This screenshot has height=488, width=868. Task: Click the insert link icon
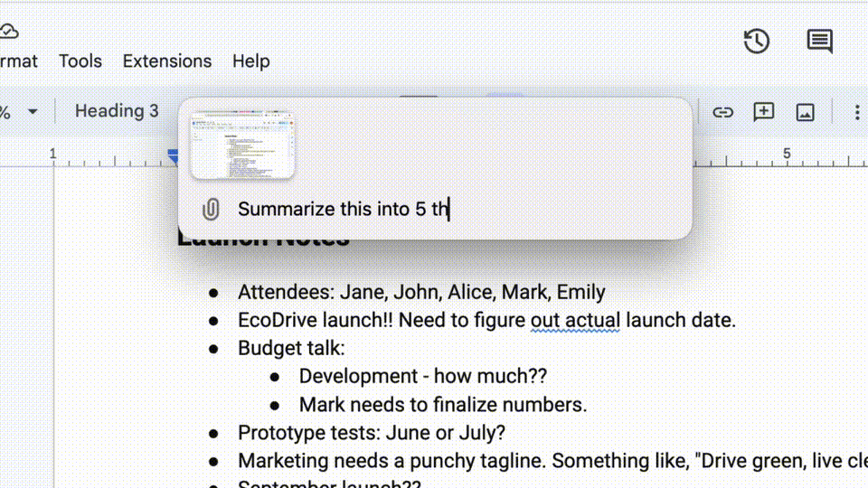pyautogui.click(x=722, y=112)
